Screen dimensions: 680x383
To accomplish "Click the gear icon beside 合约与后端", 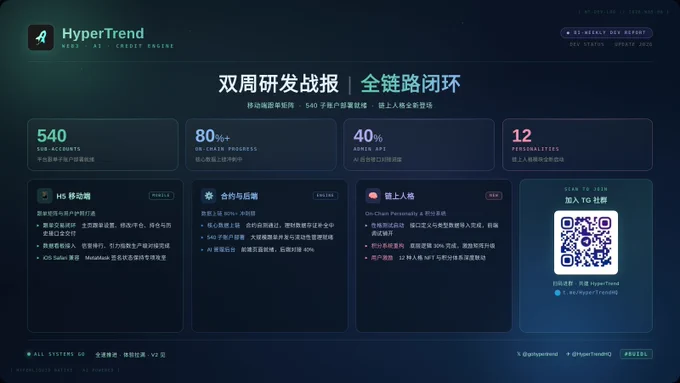I will [x=209, y=196].
